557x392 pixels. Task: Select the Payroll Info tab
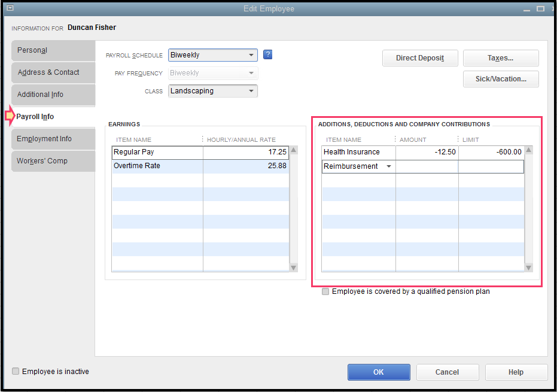click(53, 117)
